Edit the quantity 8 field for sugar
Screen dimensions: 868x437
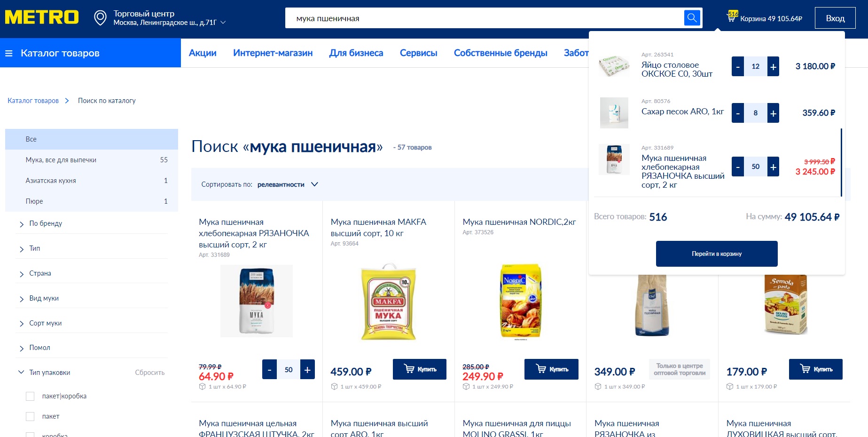coord(755,113)
